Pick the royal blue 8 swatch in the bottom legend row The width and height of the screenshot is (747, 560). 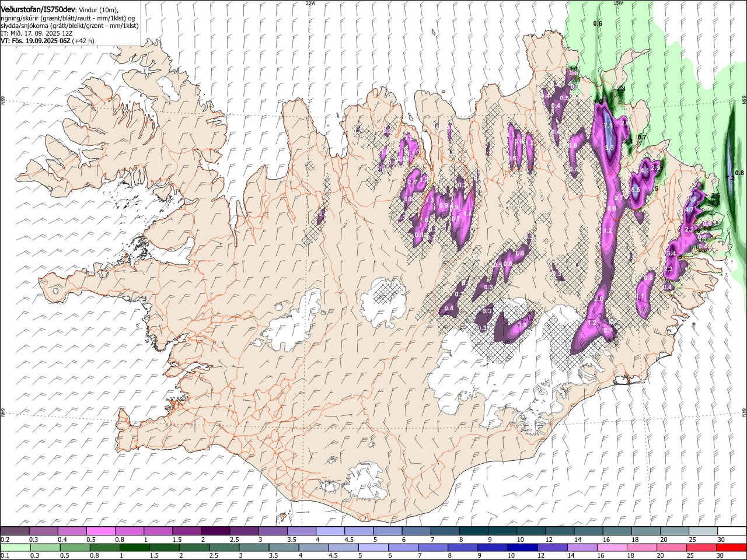tap(462, 547)
